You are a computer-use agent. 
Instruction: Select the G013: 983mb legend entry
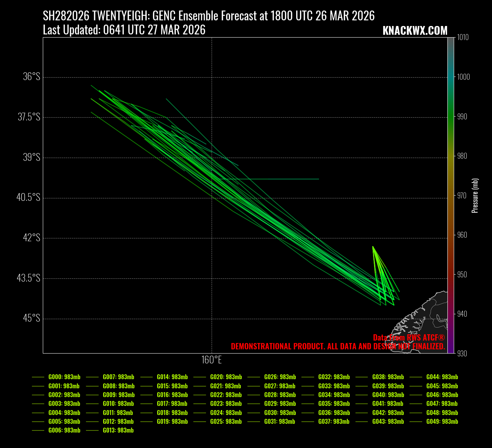point(118,430)
